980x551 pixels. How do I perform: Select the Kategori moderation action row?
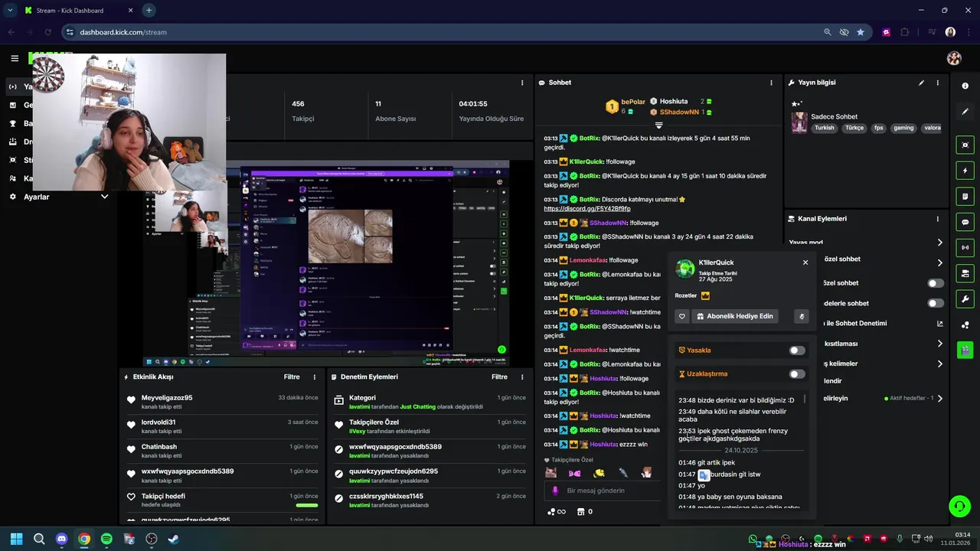430,402
